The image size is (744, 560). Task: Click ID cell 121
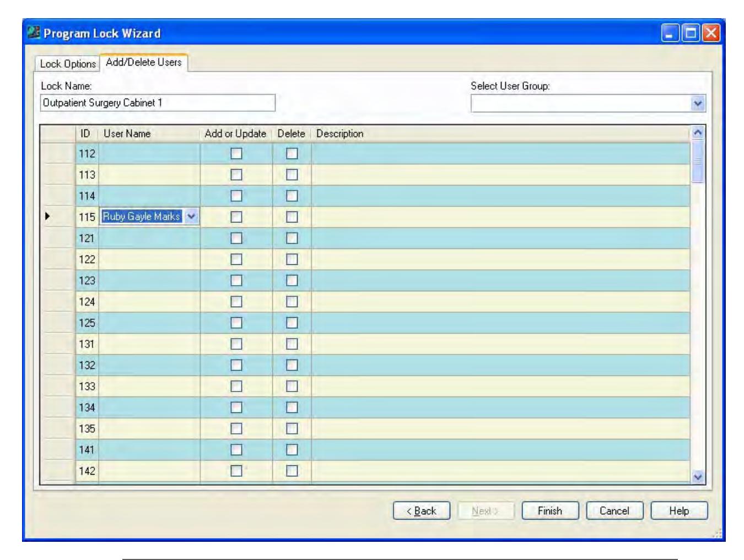87,238
